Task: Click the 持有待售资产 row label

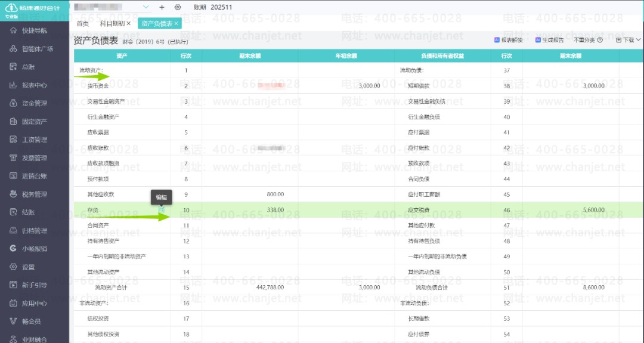Action: 103,241
